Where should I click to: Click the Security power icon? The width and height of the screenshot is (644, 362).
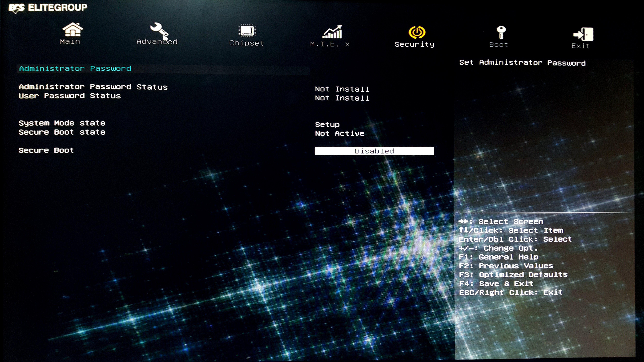[x=417, y=32]
